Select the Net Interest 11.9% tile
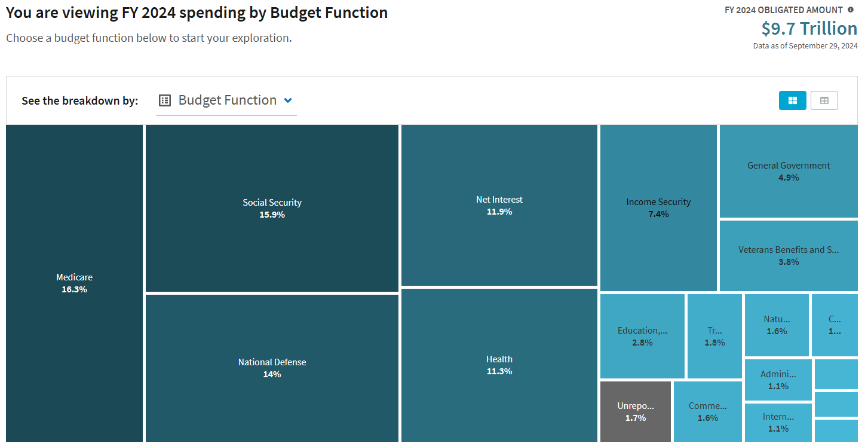Viewport: 868px width, 446px height. (x=499, y=206)
